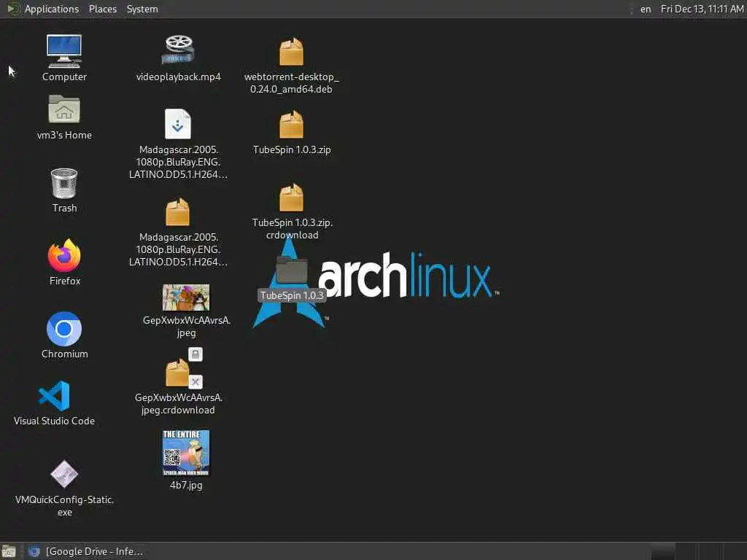Select the Madagascar torrent file with download arrow

tap(178, 124)
